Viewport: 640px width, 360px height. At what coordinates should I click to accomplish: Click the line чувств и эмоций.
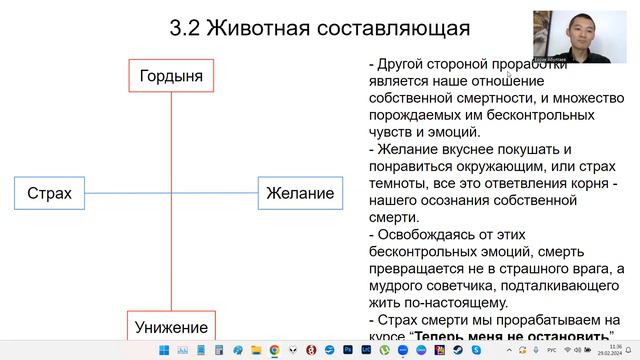(x=424, y=132)
